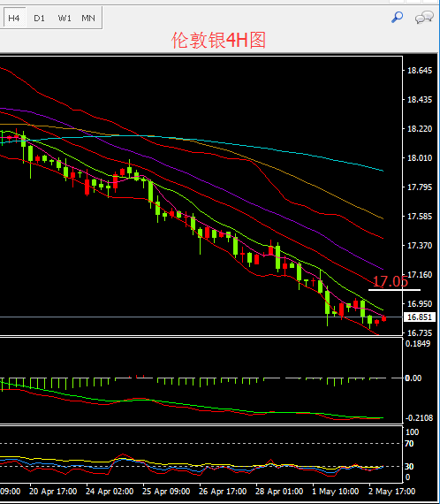
Task: Select the H4 timeframe button
Action: [x=14, y=18]
